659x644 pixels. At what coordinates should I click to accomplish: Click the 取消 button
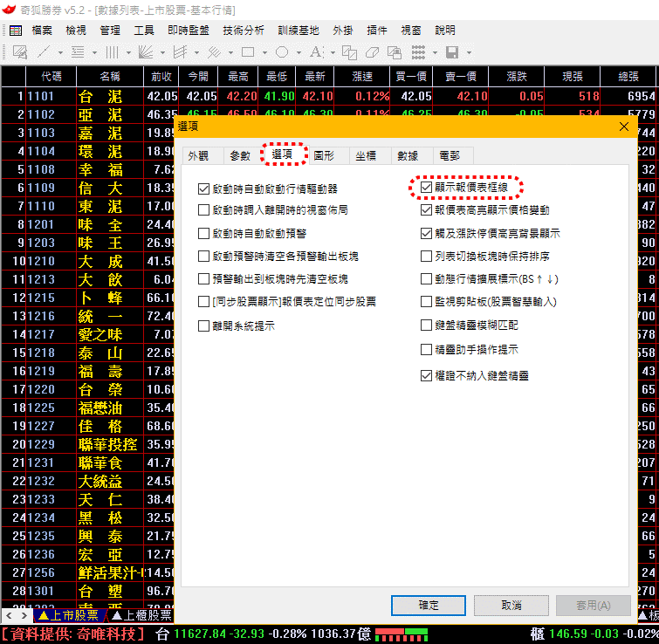coord(511,606)
